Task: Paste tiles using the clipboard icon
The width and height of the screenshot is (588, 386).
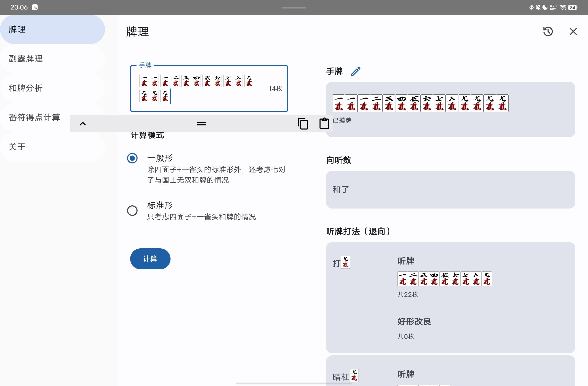Action: pyautogui.click(x=324, y=123)
